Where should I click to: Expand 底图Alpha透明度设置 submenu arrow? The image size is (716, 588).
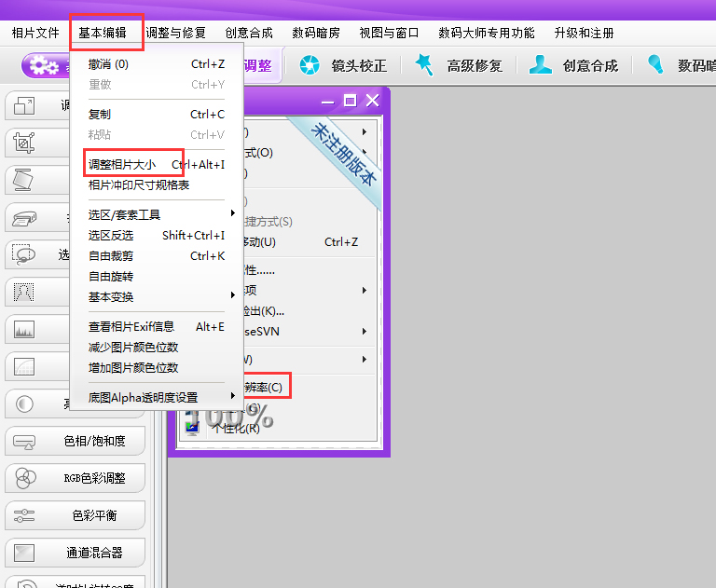point(233,396)
